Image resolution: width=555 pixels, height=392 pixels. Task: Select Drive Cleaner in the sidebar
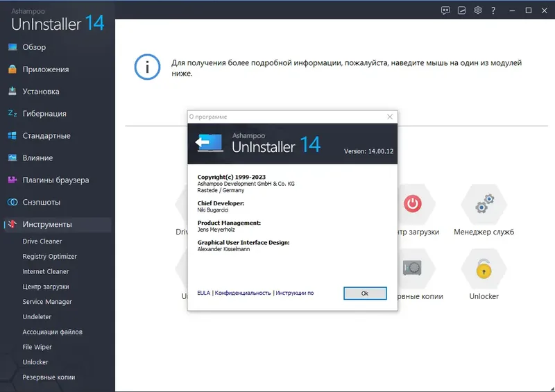pyautogui.click(x=42, y=241)
